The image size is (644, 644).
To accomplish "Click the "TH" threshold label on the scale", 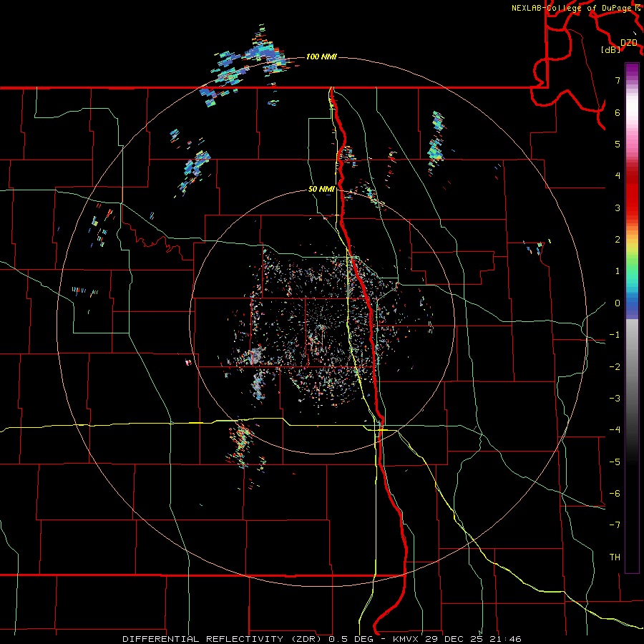I will [615, 557].
